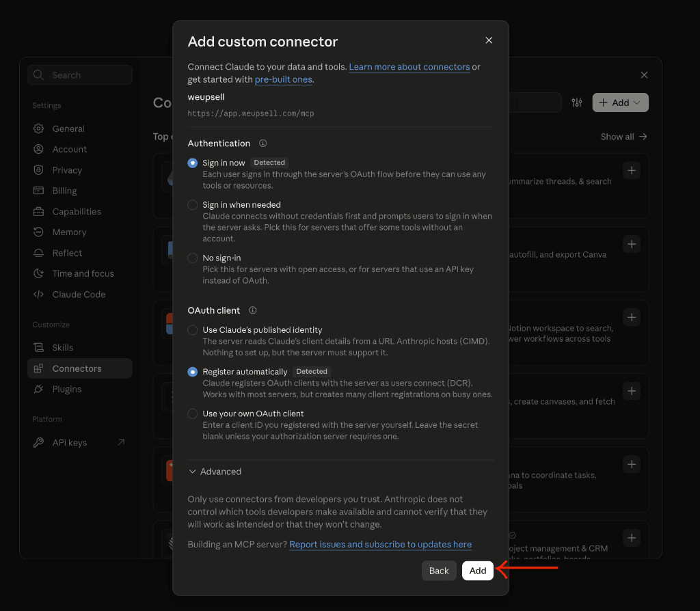
Task: Open General settings
Action: tap(68, 129)
